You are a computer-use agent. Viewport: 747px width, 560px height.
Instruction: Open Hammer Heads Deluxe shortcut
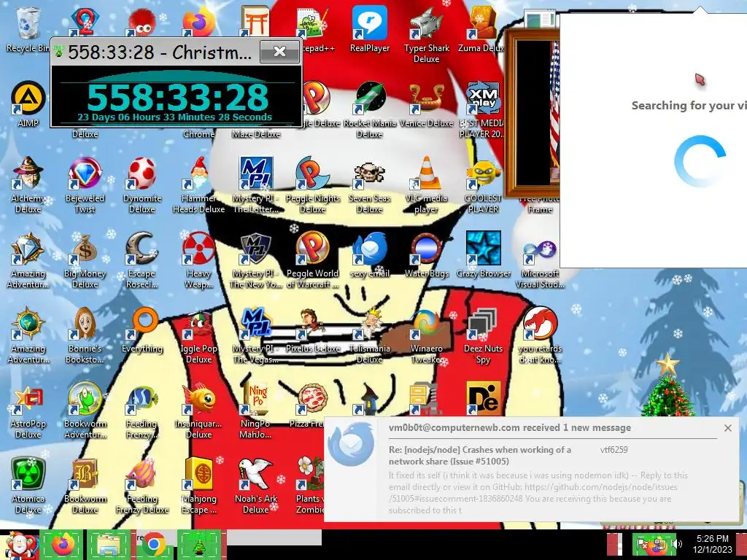pyautogui.click(x=198, y=186)
